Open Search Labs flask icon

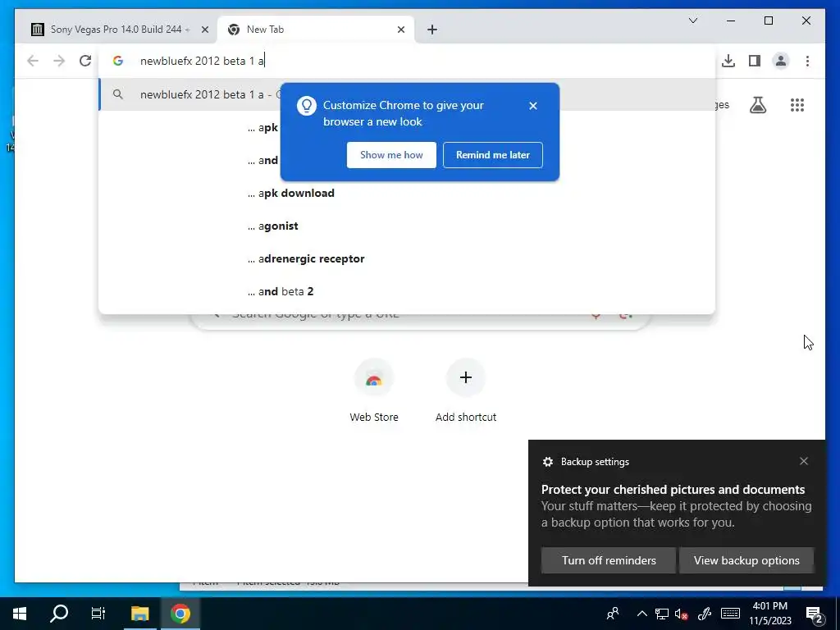757,105
